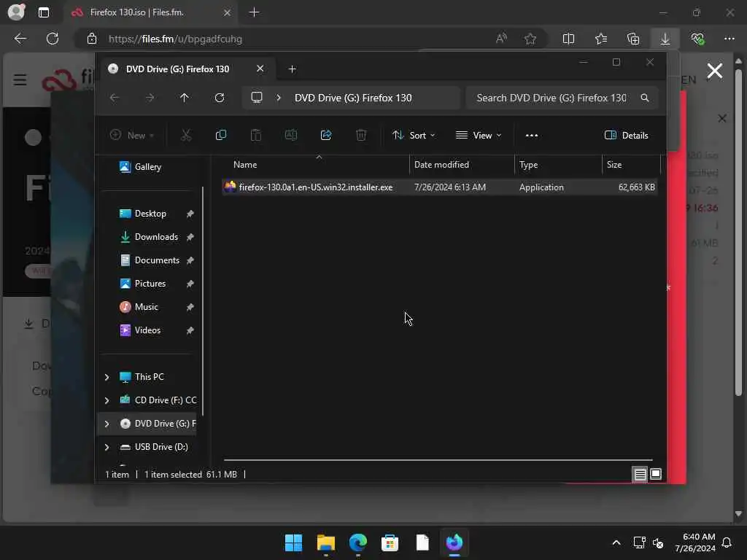Open the Sort dropdown in Explorer
Image resolution: width=747 pixels, height=560 pixels.
point(414,135)
